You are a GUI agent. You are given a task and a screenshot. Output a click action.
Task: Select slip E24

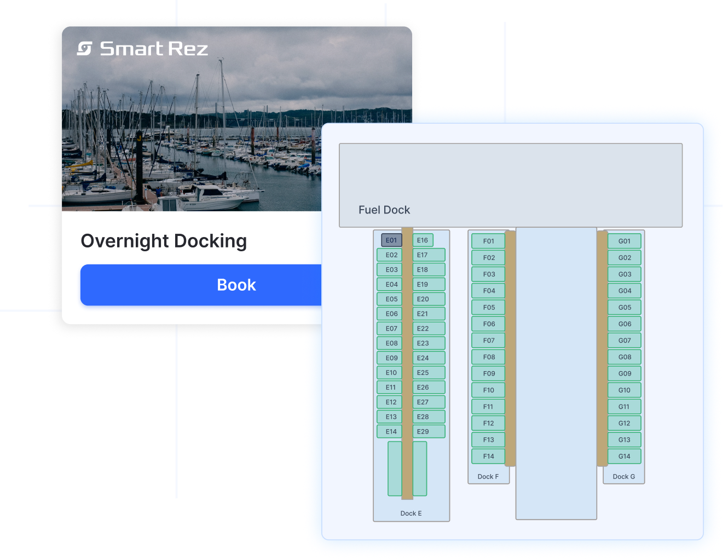click(x=429, y=358)
